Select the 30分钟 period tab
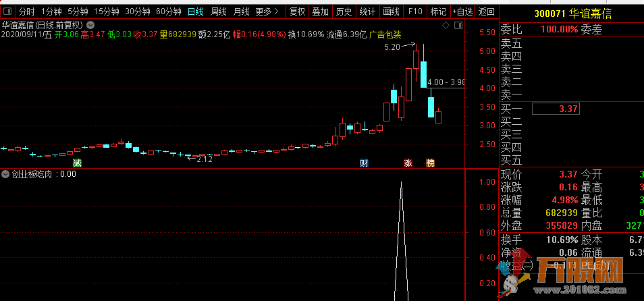This screenshot has width=644, height=301. [x=137, y=11]
